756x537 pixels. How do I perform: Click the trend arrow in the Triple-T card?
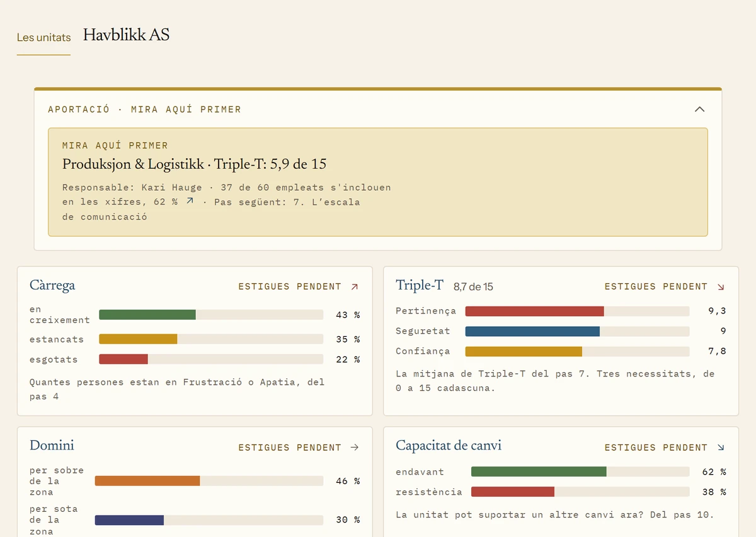(x=721, y=286)
